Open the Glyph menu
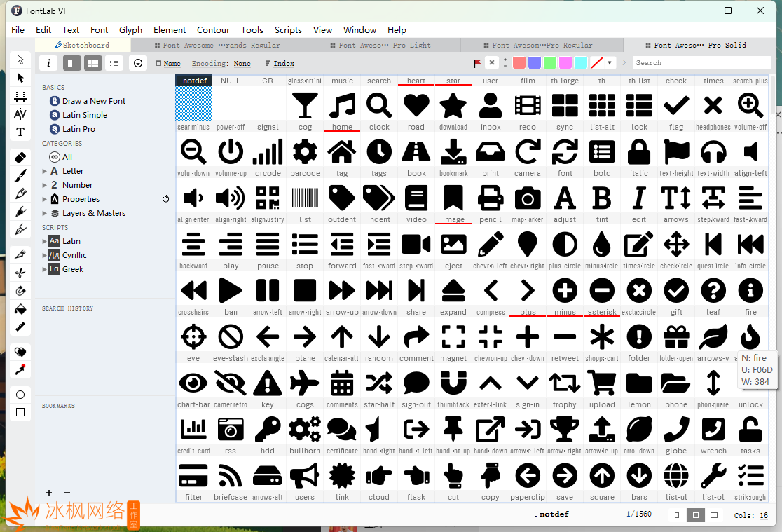 point(130,30)
